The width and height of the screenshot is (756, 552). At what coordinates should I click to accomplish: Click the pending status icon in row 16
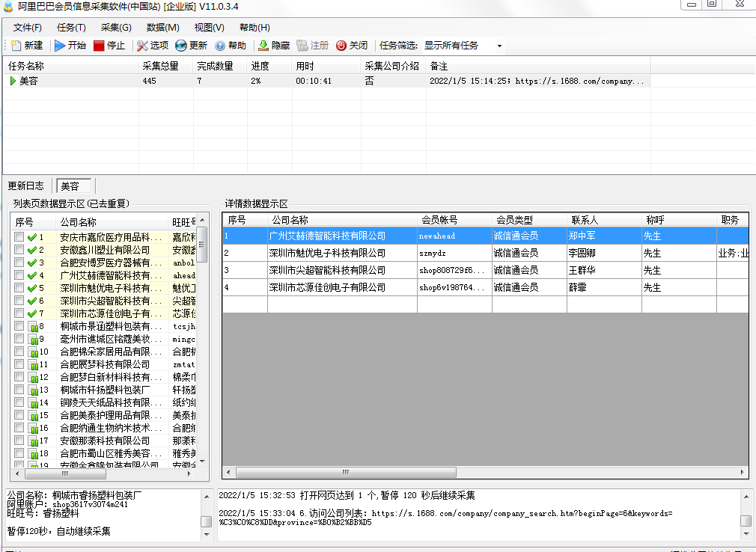click(33, 428)
